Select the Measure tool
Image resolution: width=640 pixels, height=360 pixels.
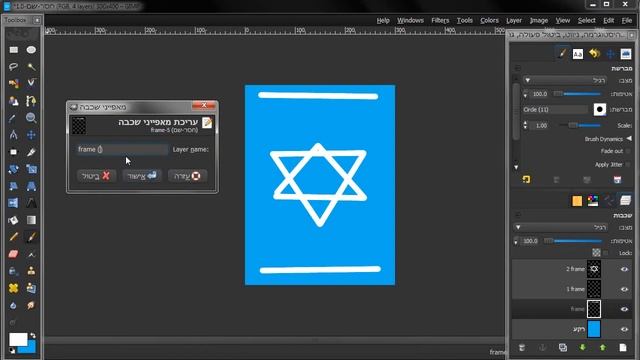13,135
